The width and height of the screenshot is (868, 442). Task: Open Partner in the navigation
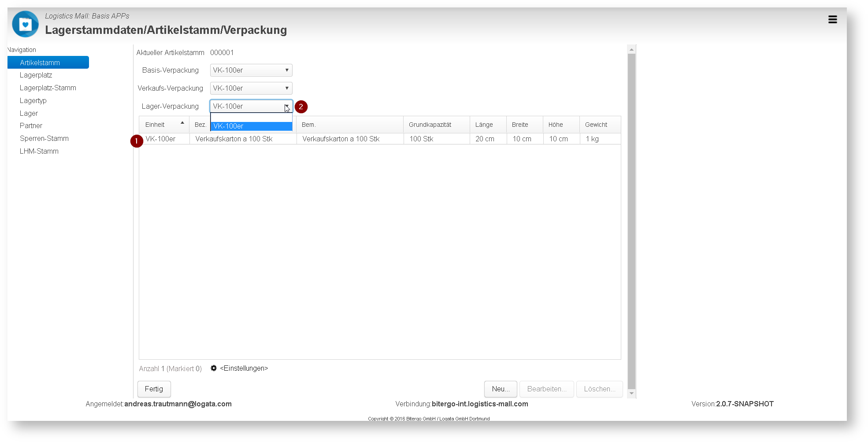tap(31, 126)
